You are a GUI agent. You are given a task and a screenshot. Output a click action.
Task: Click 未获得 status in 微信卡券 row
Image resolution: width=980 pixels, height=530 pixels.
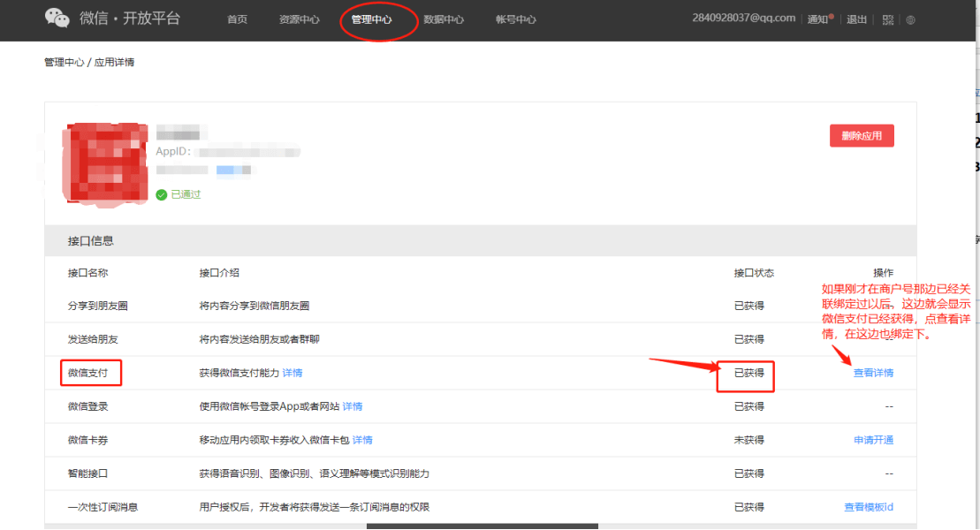(x=748, y=440)
